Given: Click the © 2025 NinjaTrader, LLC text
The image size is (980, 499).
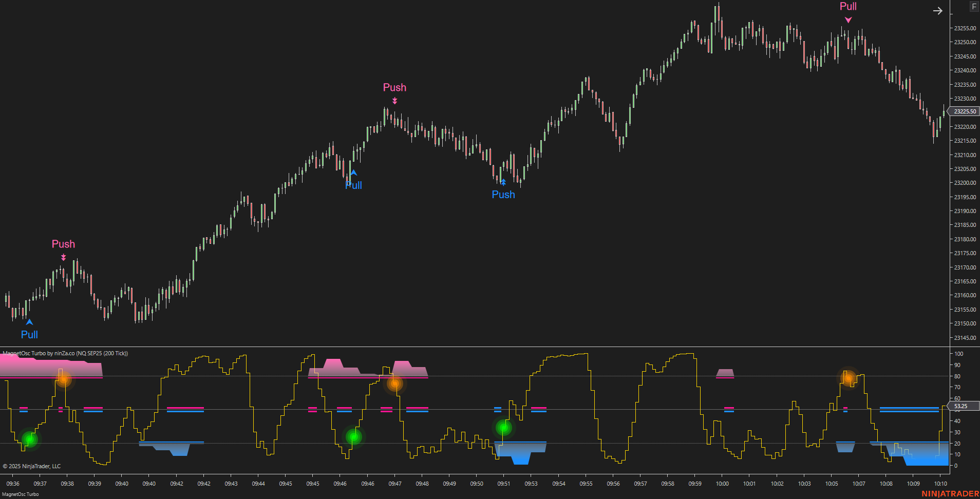Looking at the screenshot, I should (32, 466).
